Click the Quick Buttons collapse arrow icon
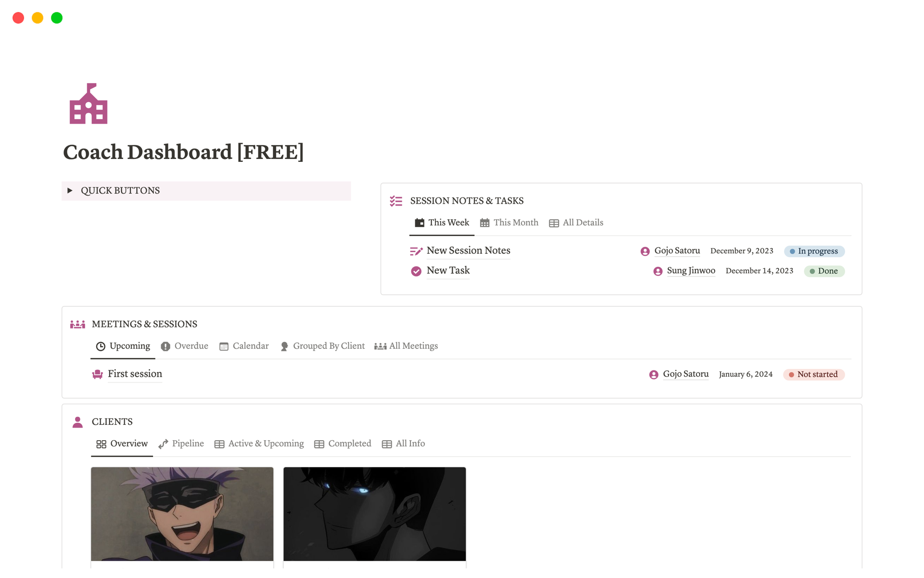924x578 pixels. click(72, 191)
